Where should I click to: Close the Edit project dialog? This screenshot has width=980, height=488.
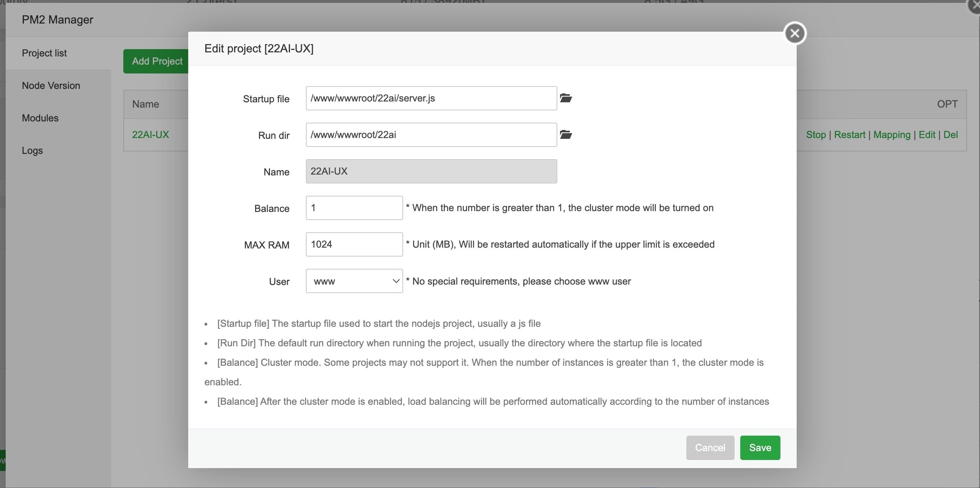795,33
